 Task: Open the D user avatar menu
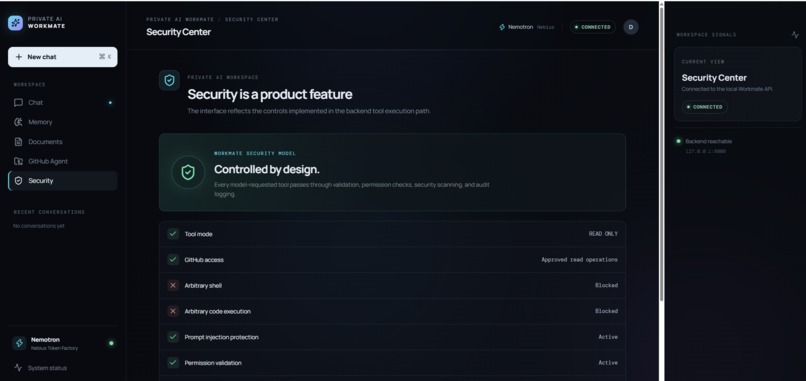pos(631,27)
